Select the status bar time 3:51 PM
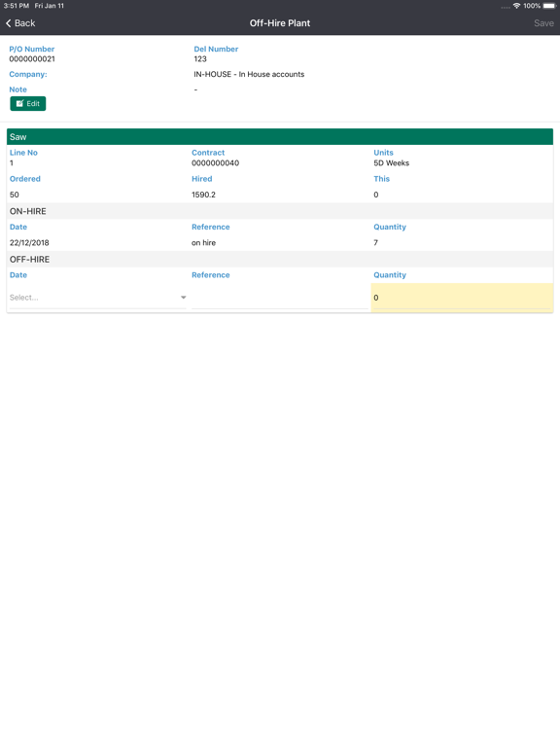Screen dimensions: 560x747 coord(17,6)
